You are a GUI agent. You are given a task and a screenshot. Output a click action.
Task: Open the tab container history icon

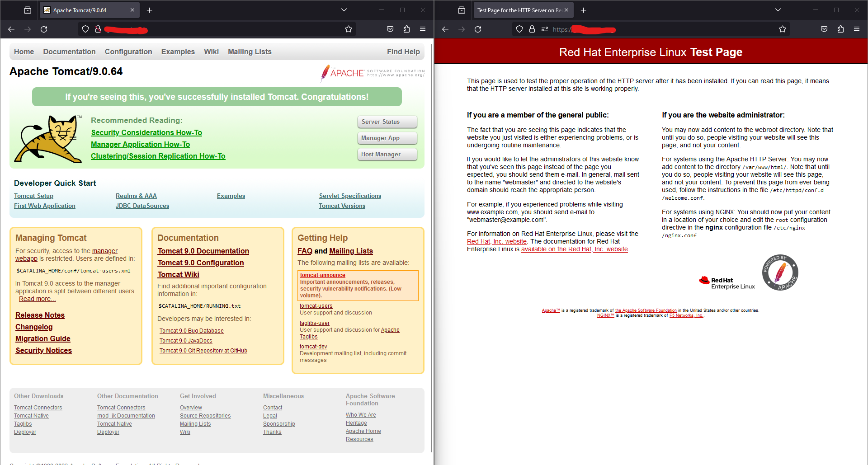click(27, 9)
